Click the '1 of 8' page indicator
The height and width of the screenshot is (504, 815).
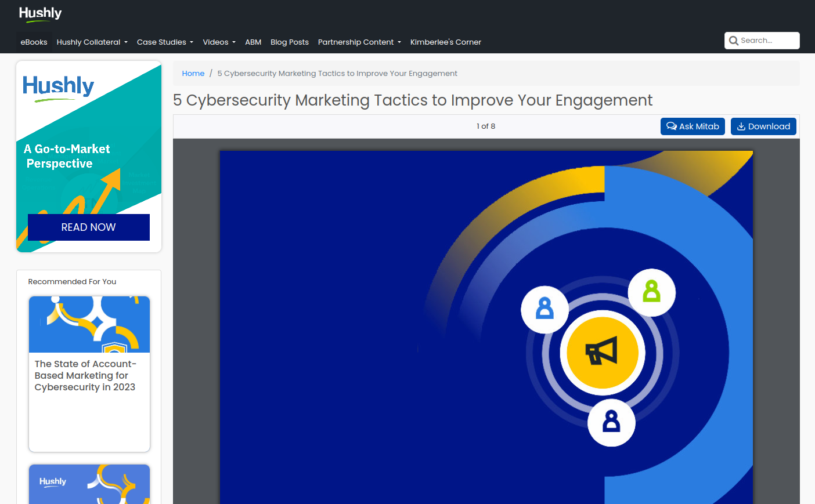[x=486, y=126]
